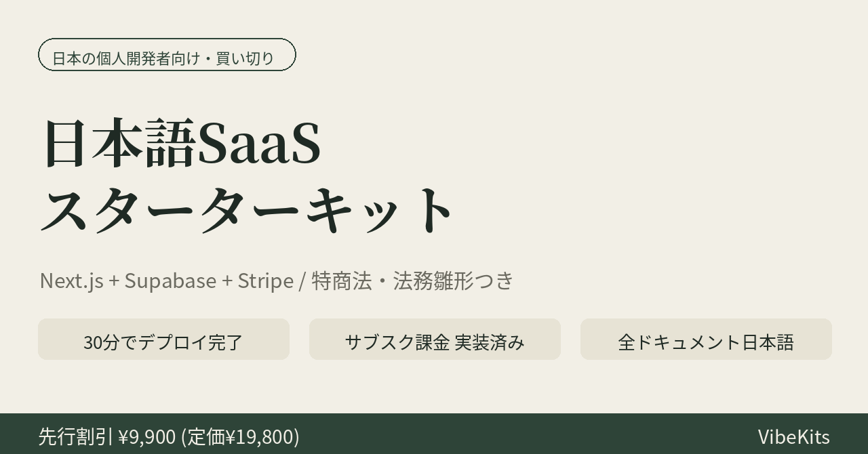The height and width of the screenshot is (454, 868).
Task: Select the 全ドキュメント日本語 feature chip
Action: 706,339
